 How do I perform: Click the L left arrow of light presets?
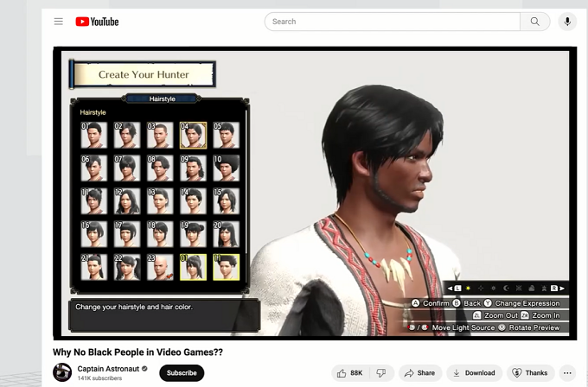click(454, 289)
